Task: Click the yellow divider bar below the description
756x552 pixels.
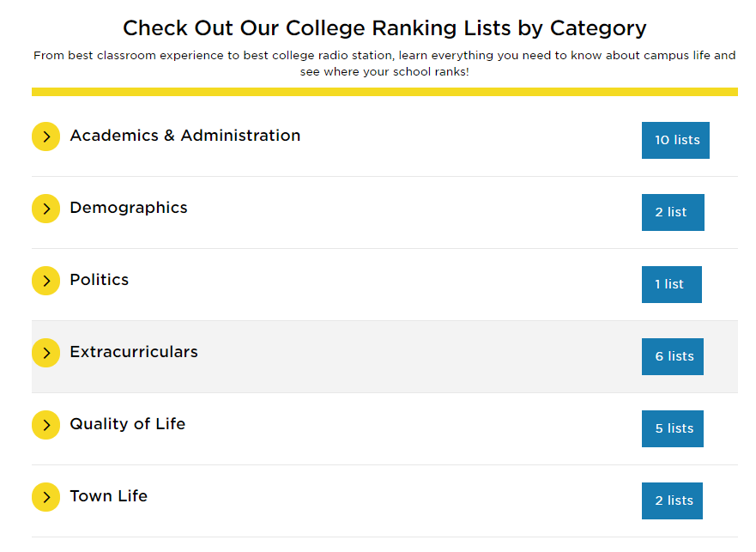Action: [384, 92]
